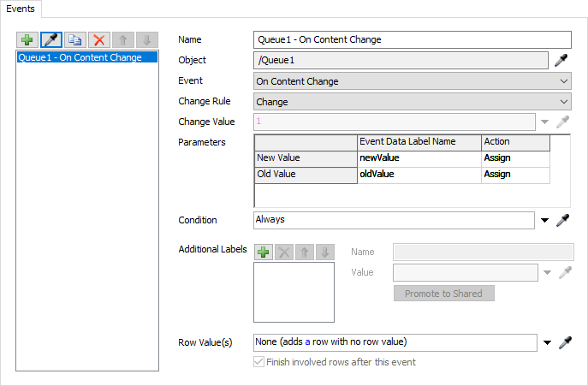Image resolution: width=588 pixels, height=386 pixels.
Task: Click the Assign action for Old Value
Action: click(514, 175)
